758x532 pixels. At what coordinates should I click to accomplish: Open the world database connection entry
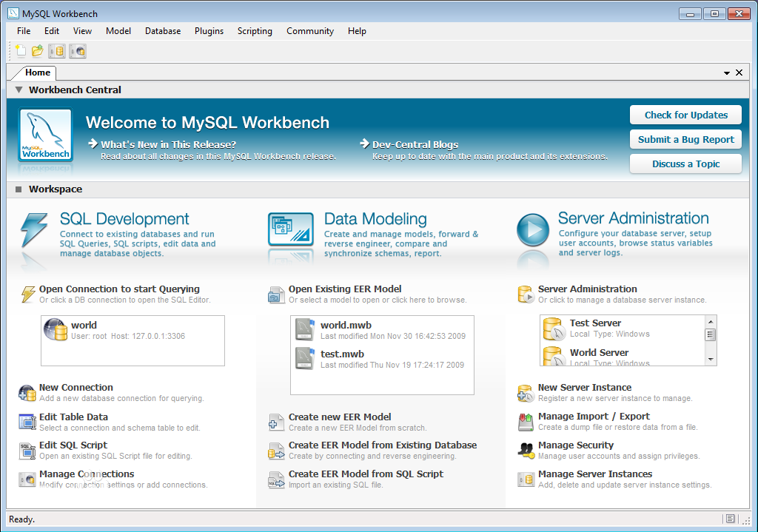[132, 340]
